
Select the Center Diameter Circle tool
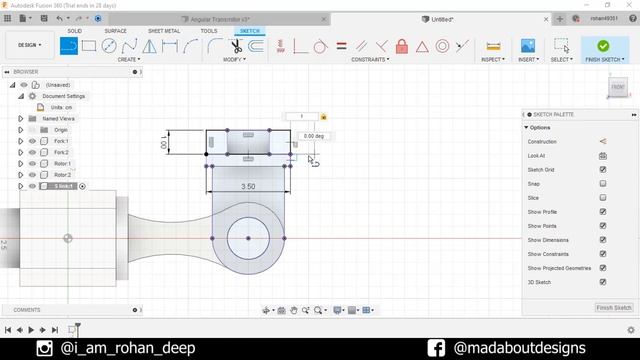109,46
